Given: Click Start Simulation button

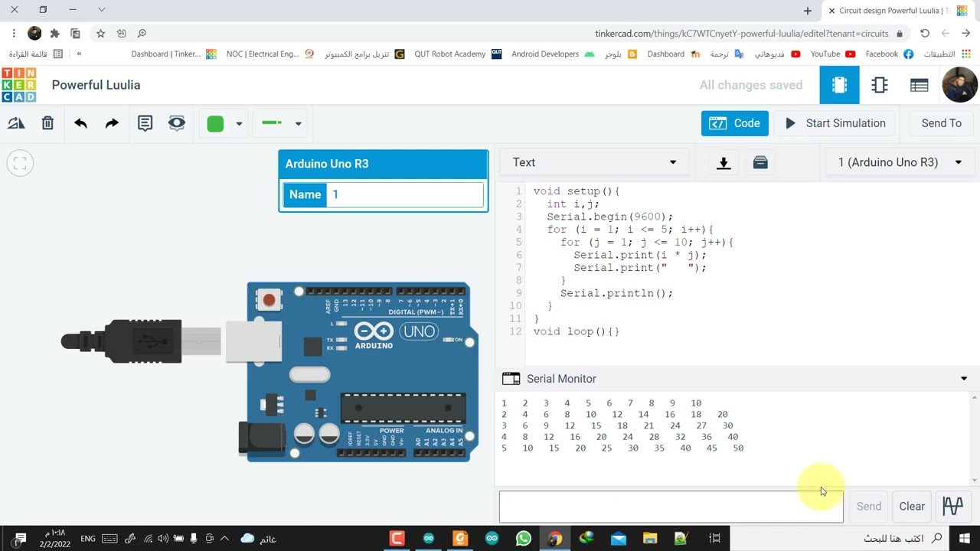Looking at the screenshot, I should coord(835,123).
